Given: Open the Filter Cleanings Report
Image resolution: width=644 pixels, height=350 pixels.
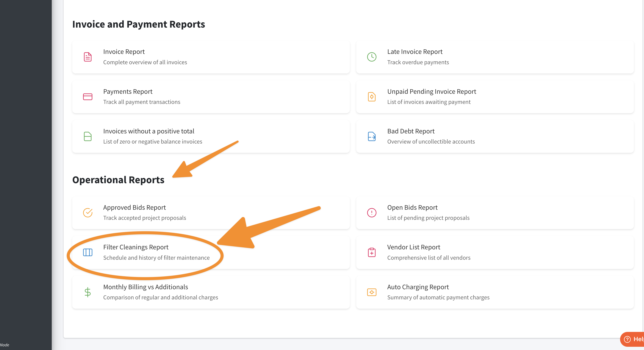Looking at the screenshot, I should (x=136, y=247).
